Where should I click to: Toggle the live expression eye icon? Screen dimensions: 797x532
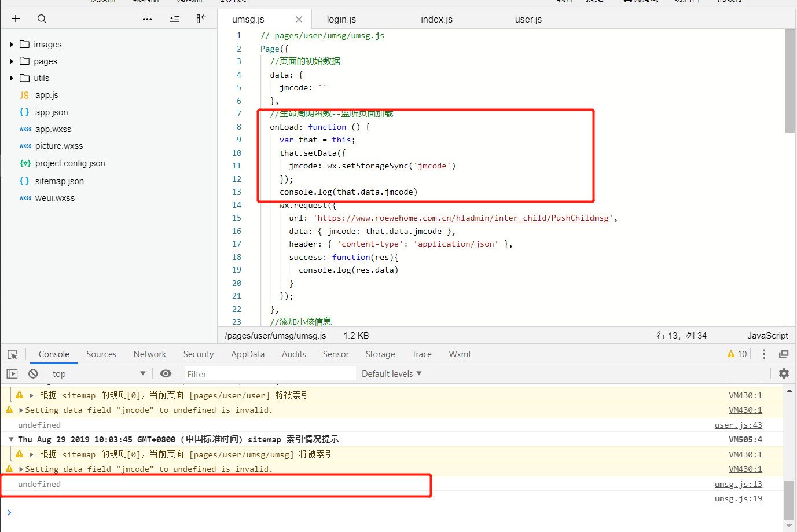click(x=166, y=373)
